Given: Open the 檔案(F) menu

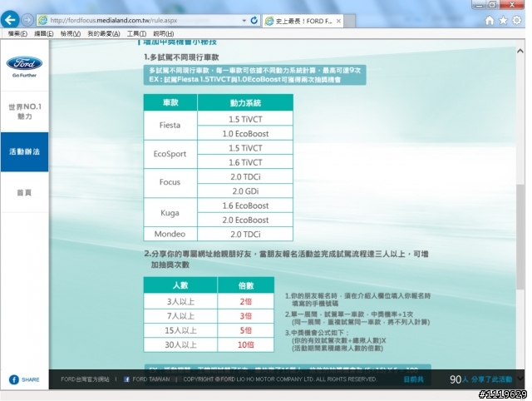Looking at the screenshot, I should [17, 33].
